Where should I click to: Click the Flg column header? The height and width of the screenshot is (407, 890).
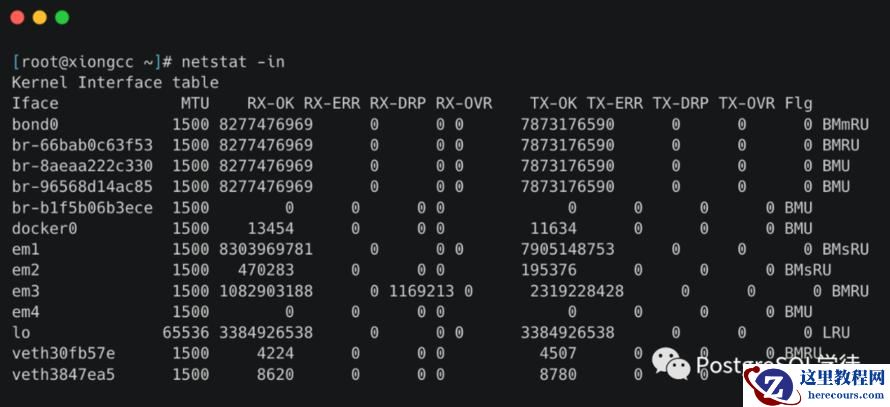click(799, 103)
